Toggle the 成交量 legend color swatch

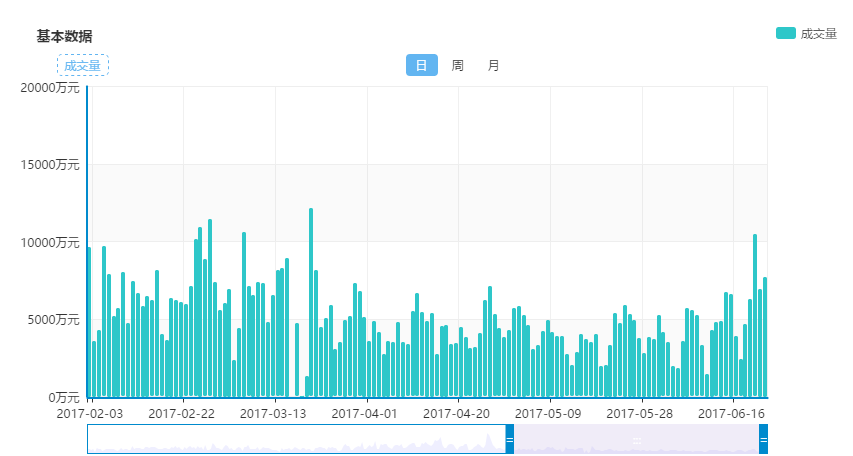pos(785,33)
